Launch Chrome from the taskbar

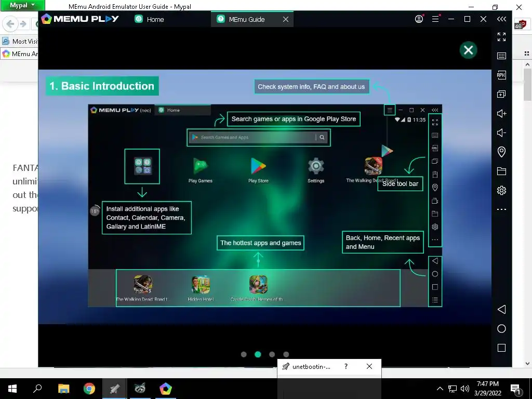click(x=89, y=389)
